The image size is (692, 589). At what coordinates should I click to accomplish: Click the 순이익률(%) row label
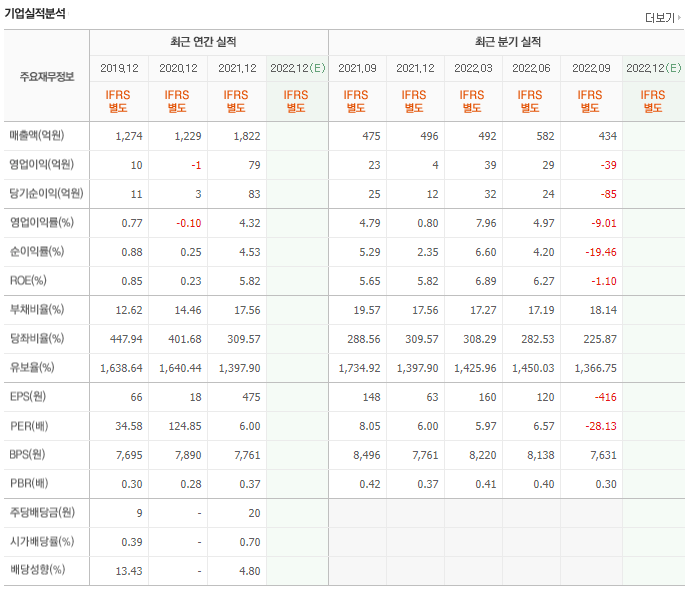(x=37, y=251)
